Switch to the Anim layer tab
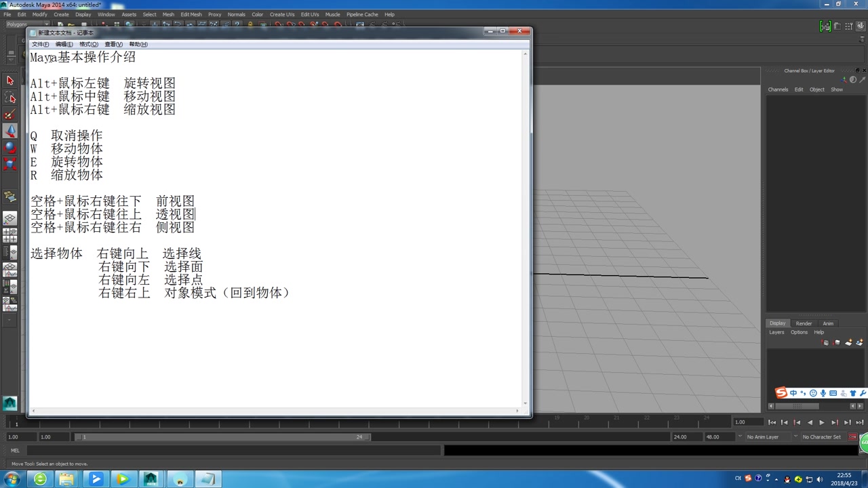 [828, 323]
